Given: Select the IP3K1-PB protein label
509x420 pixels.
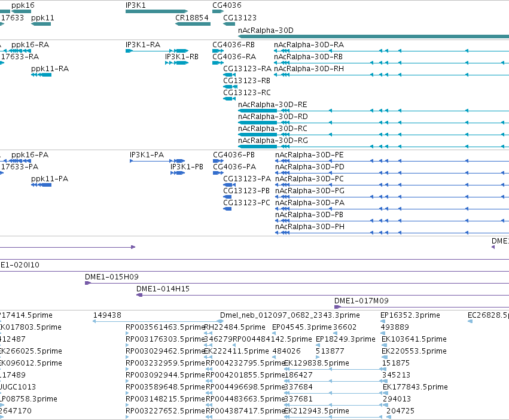Looking at the screenshot, I should [x=187, y=167].
